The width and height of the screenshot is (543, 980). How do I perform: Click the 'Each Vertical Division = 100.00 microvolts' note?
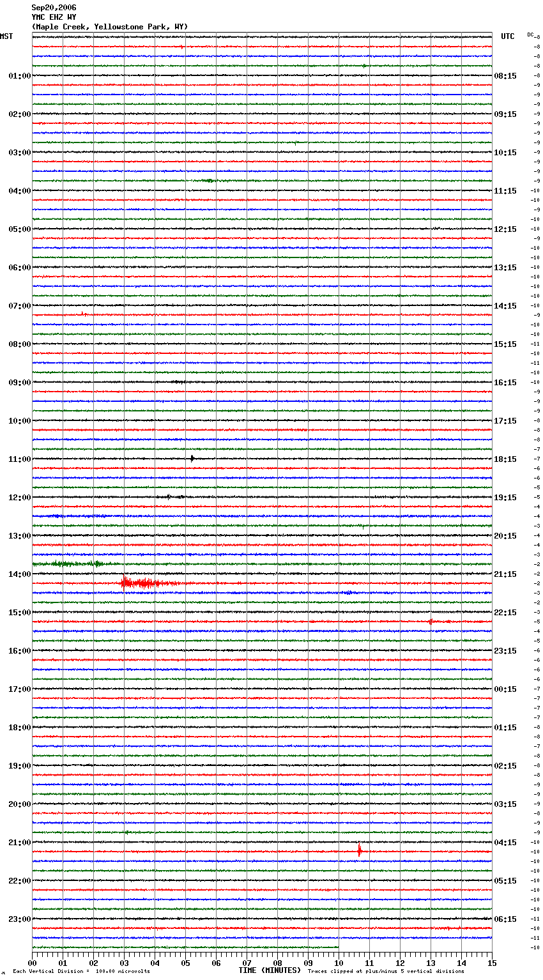(x=81, y=972)
